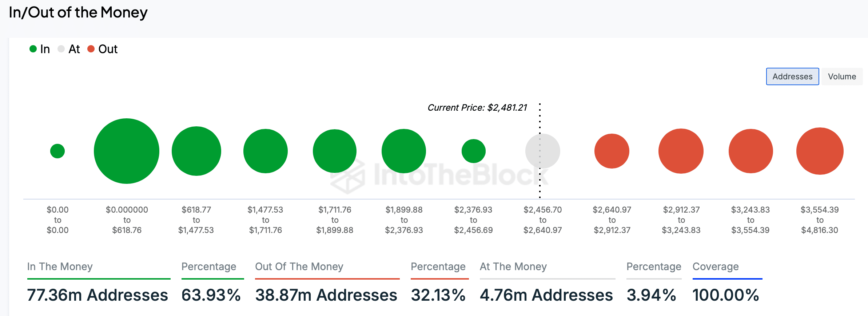Switch to the Volume view
Viewport: 868px width, 316px height.
coord(842,76)
